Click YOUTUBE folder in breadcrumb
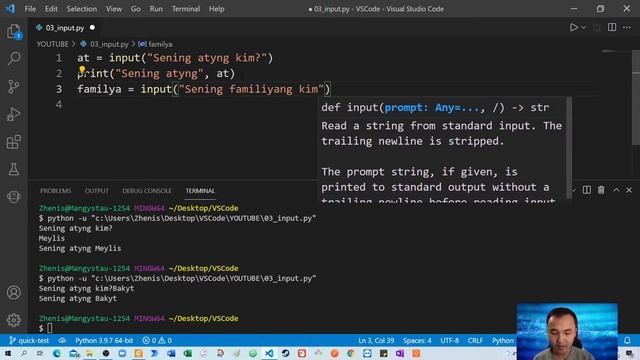The height and width of the screenshot is (360, 640). (52, 44)
